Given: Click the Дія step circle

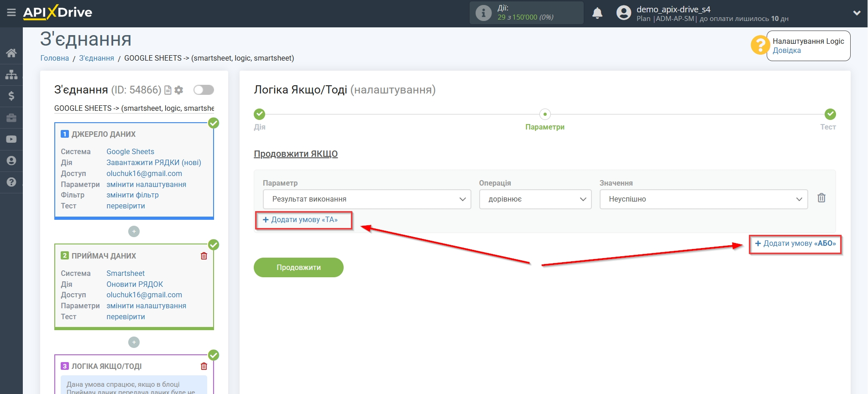Looking at the screenshot, I should pyautogui.click(x=260, y=114).
